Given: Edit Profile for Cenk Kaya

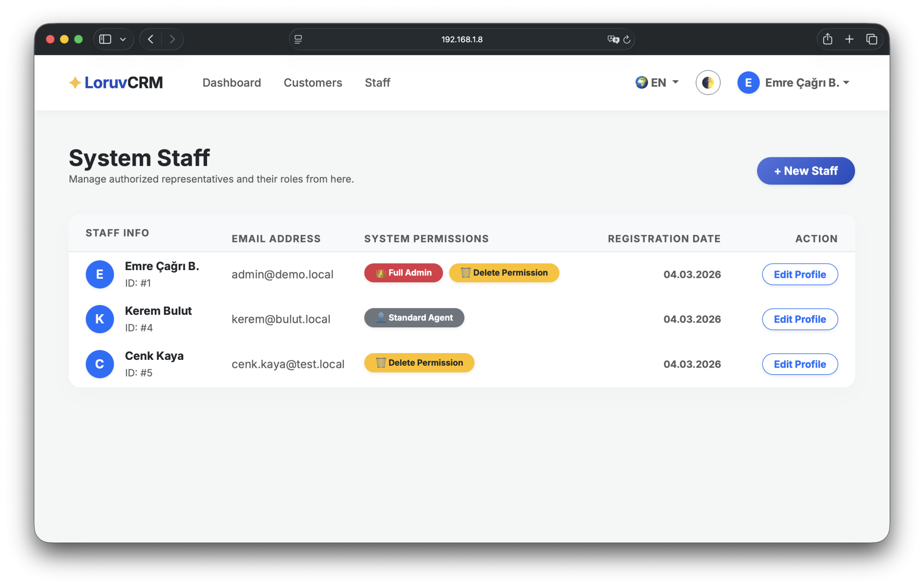Looking at the screenshot, I should click(799, 364).
